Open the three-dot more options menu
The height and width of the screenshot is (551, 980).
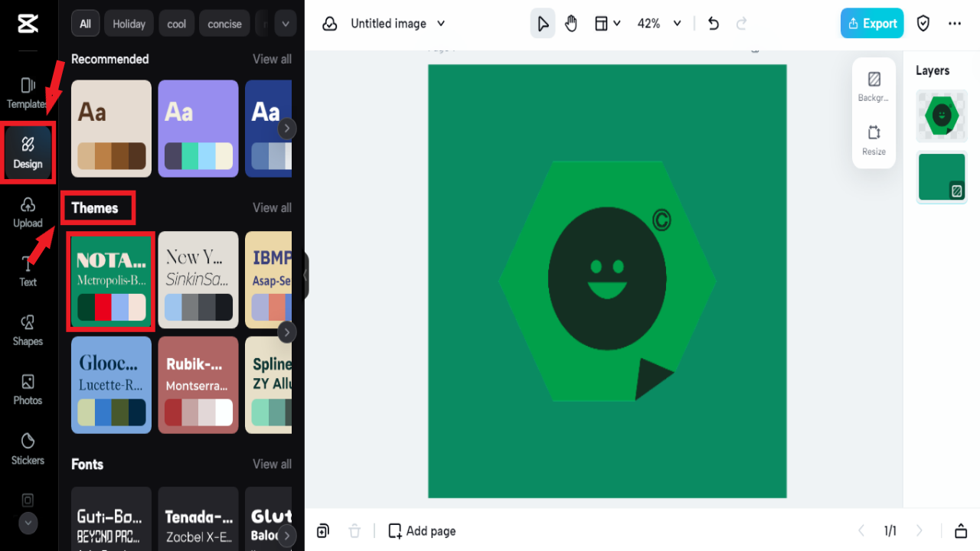(x=955, y=23)
